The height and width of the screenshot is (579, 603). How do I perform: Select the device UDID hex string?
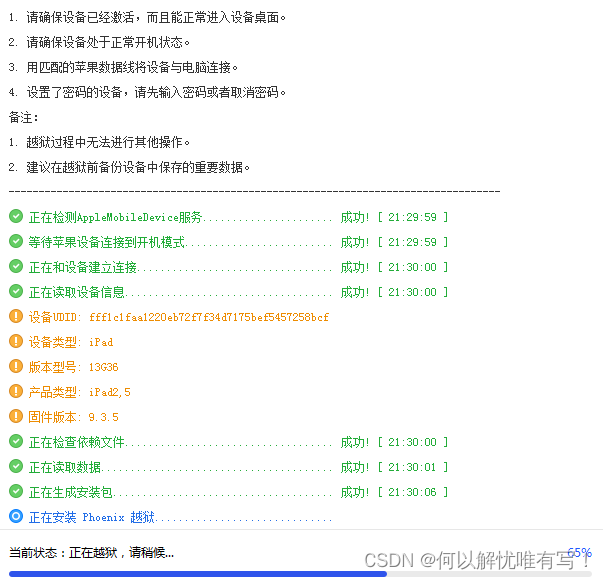pos(209,317)
